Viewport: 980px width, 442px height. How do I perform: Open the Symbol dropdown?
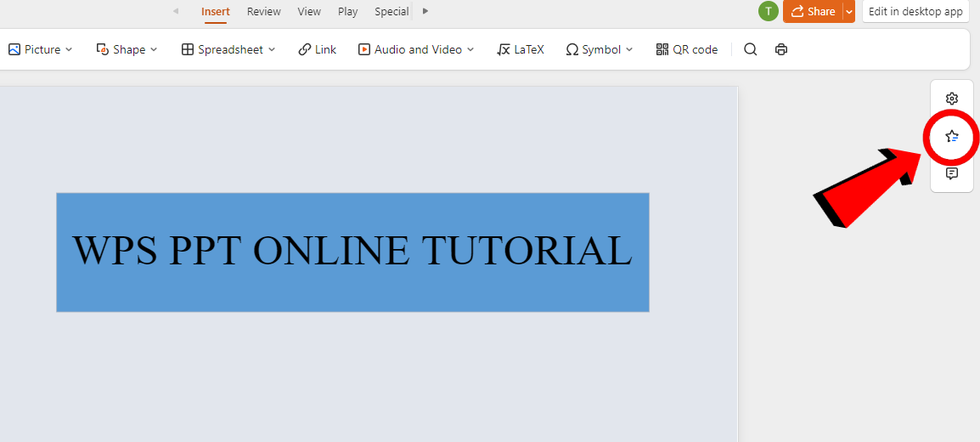[600, 49]
